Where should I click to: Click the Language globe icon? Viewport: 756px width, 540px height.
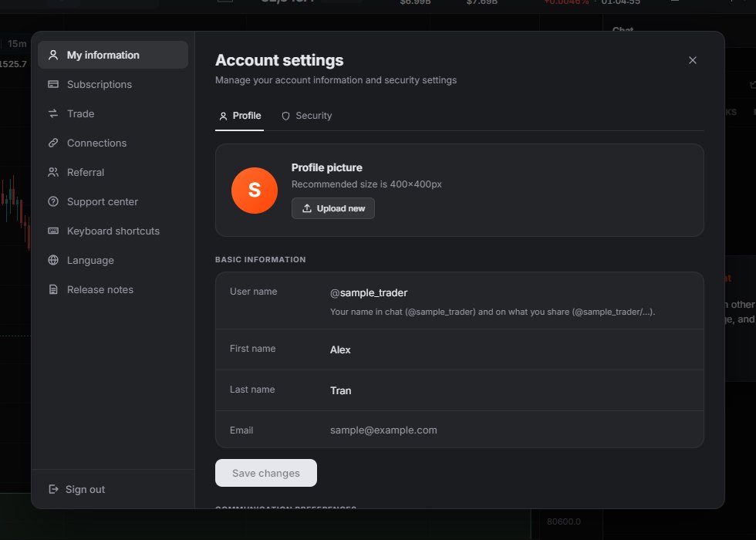pyautogui.click(x=53, y=261)
